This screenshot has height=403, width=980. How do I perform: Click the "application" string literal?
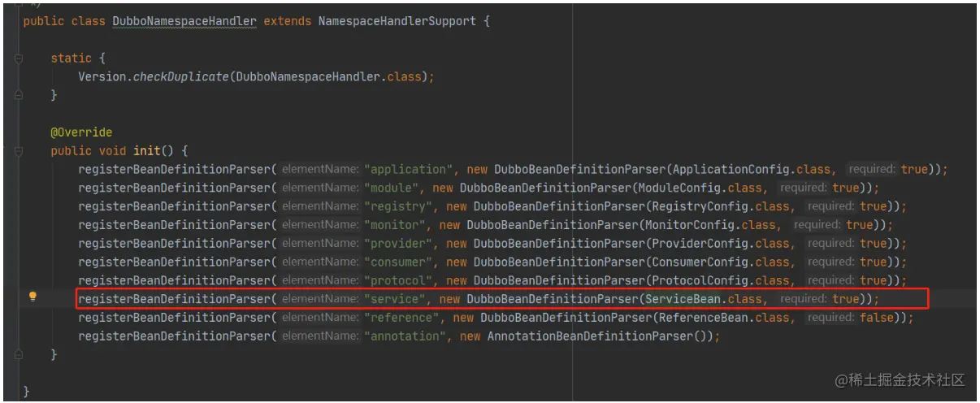tap(410, 169)
